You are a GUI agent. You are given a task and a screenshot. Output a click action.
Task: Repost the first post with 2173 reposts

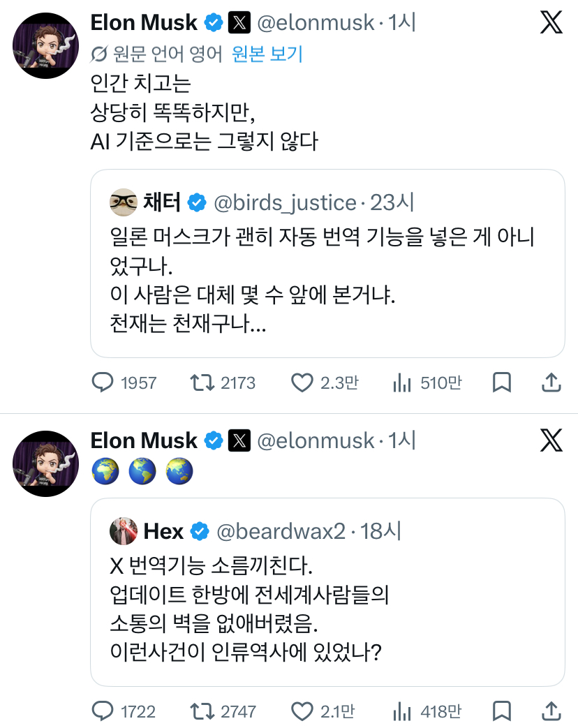(203, 382)
